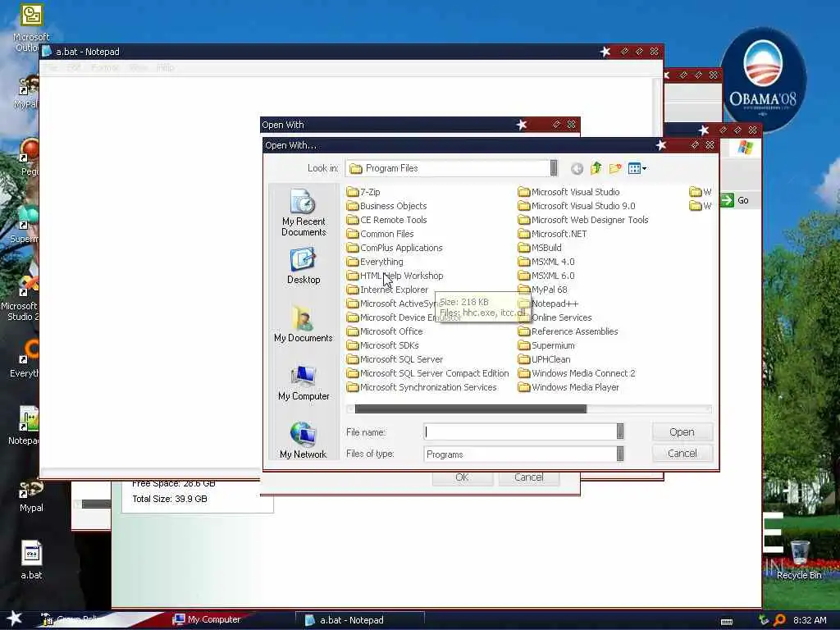Select the Windows Media Connect 2 folder
The image size is (840, 630).
click(577, 373)
